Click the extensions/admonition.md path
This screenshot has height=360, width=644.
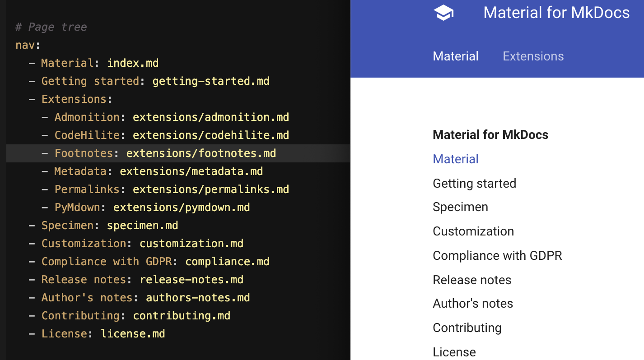coord(210,117)
